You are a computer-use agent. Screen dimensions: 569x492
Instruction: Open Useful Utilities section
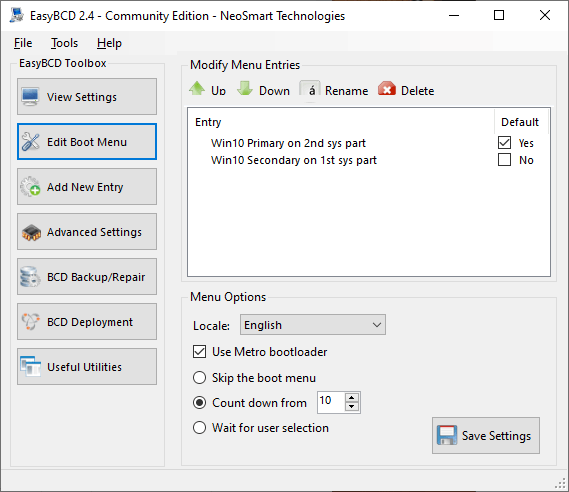pyautogui.click(x=87, y=366)
